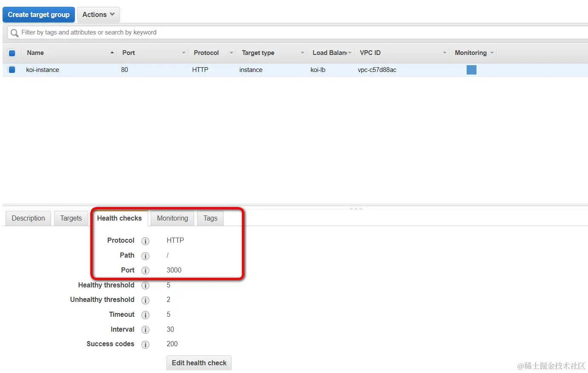Viewport: 588px width, 373px height.
Task: Focus the filter by tags search field
Action: point(298,32)
